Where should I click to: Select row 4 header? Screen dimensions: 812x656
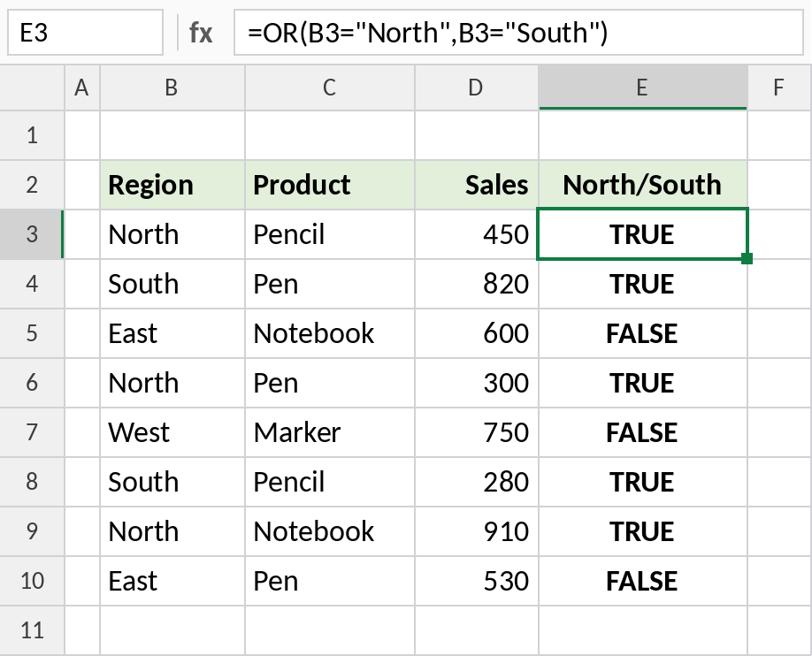pyautogui.click(x=32, y=284)
